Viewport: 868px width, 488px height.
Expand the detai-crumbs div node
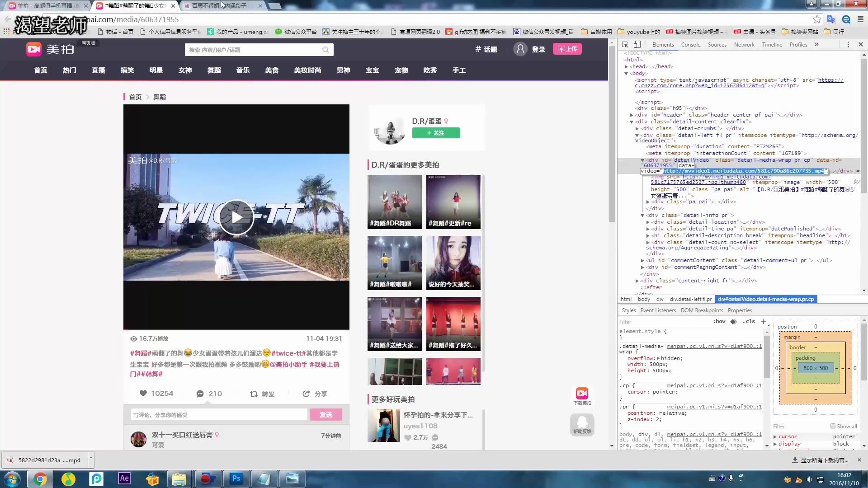[637, 128]
